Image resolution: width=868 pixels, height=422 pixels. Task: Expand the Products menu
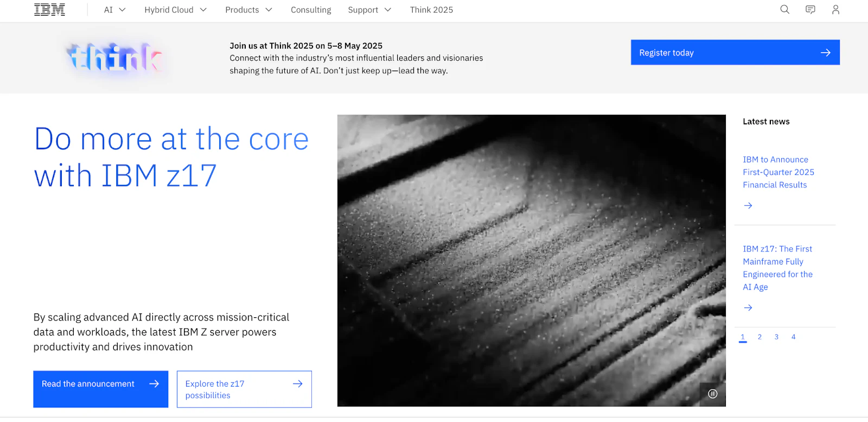pyautogui.click(x=248, y=10)
